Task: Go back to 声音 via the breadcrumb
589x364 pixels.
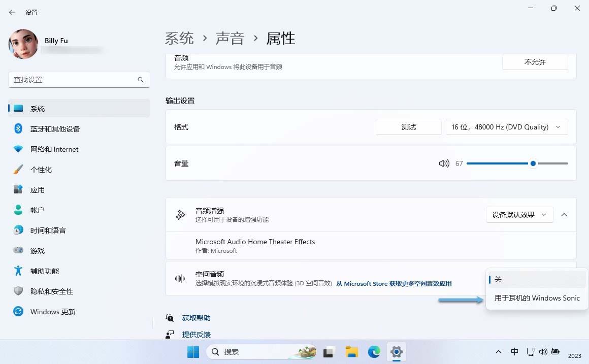Action: (x=229, y=38)
